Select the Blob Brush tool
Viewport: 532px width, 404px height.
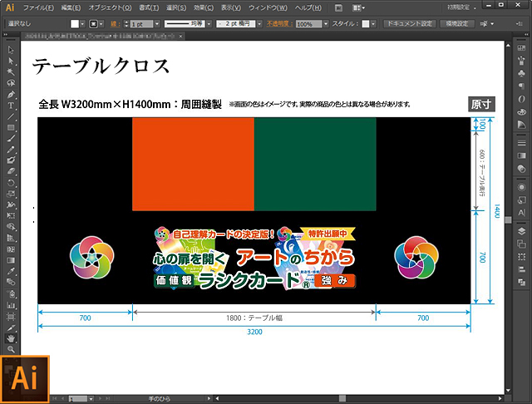11,160
